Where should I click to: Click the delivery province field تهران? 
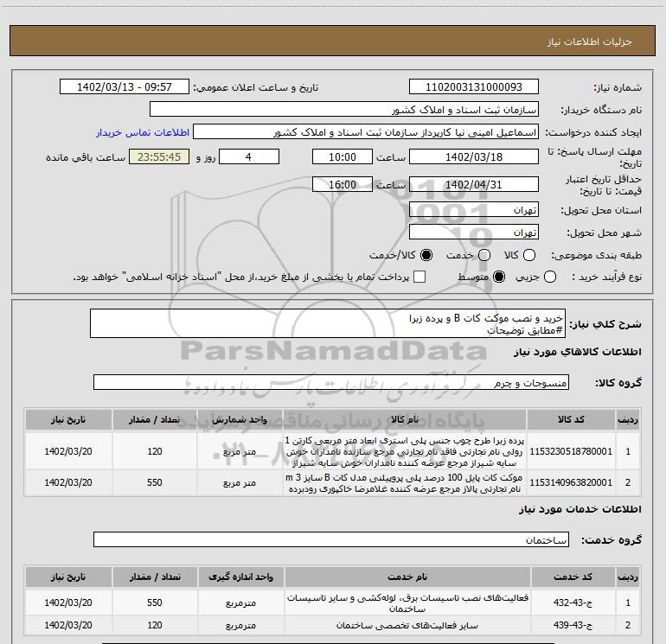(x=474, y=210)
